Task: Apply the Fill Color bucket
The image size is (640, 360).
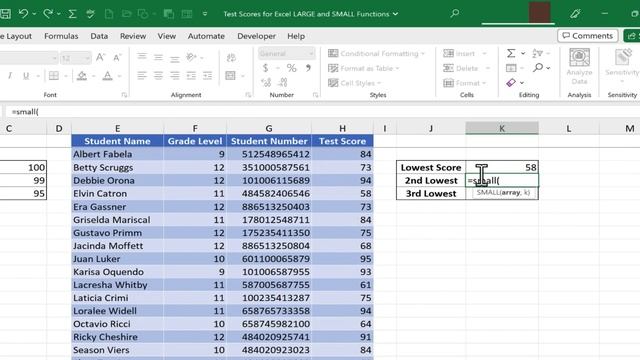Action: pyautogui.click(x=82, y=76)
